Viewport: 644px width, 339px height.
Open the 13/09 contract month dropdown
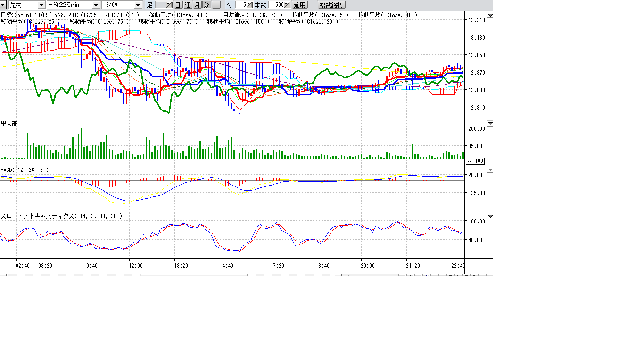click(x=138, y=5)
